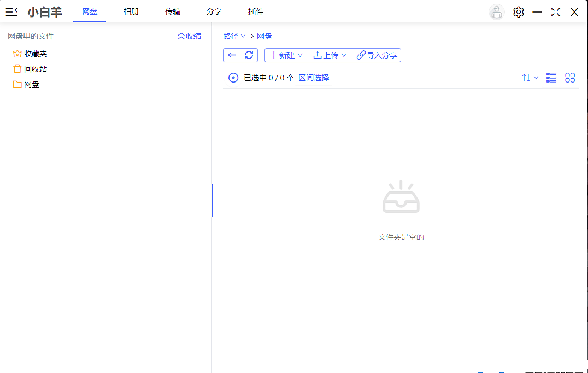588x373 pixels.
Task: Switch to list view layout
Action: 551,78
